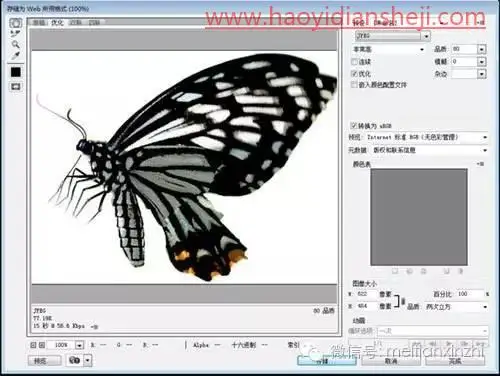
Task: Open the zoom level dropdown arrow
Action: pos(79,345)
